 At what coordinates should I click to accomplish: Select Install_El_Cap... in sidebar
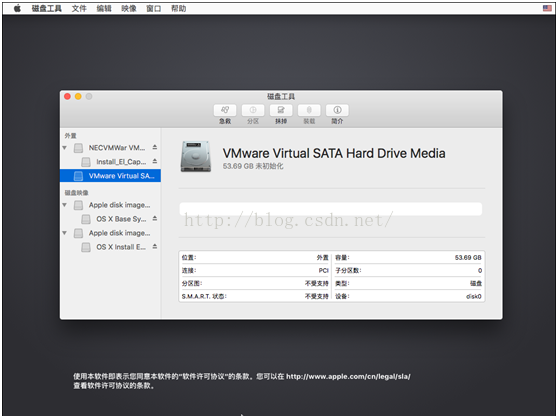pyautogui.click(x=110, y=162)
